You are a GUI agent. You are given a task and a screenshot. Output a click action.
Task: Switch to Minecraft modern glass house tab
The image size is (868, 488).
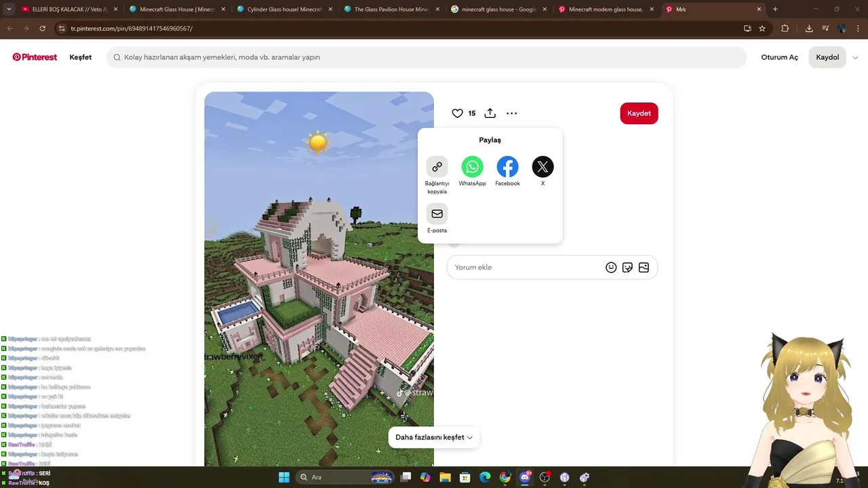click(x=606, y=9)
